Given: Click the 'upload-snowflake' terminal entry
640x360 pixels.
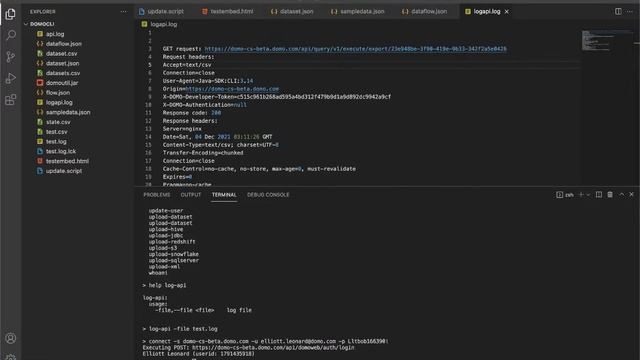Looking at the screenshot, I should [x=173, y=254].
